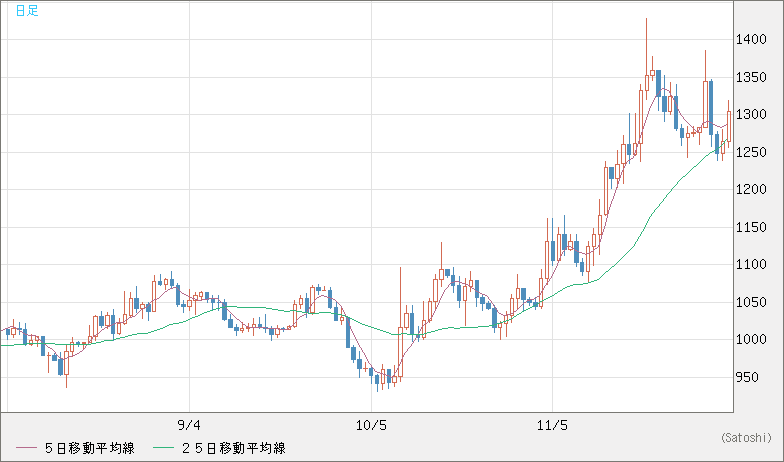Click the 1200 price axis label

tap(751, 190)
